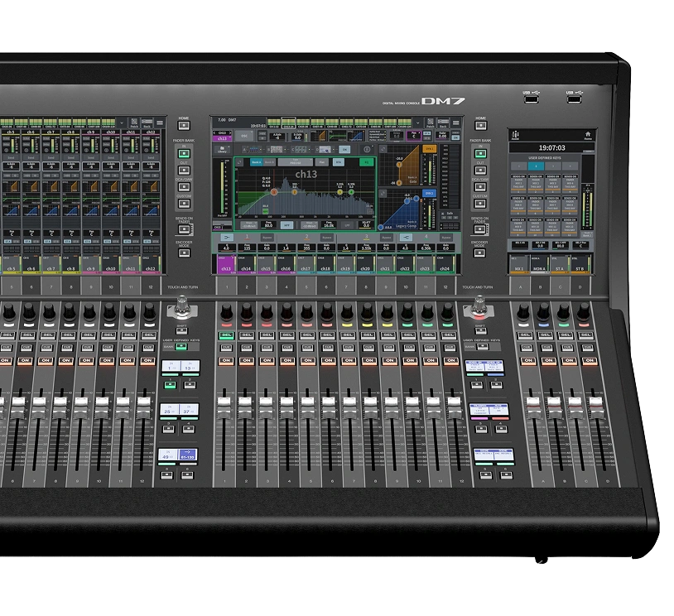Select EQ Bank A tab

(257, 162)
